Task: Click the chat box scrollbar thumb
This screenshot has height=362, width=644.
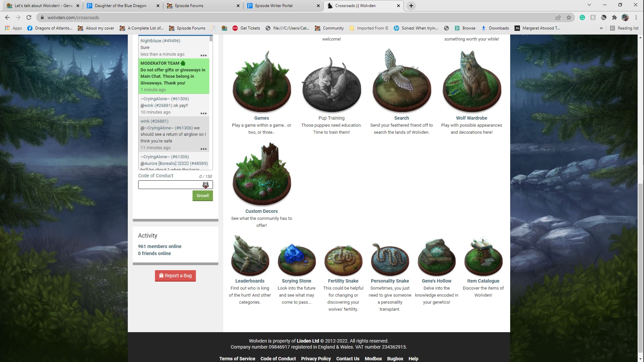Action: coord(211,39)
